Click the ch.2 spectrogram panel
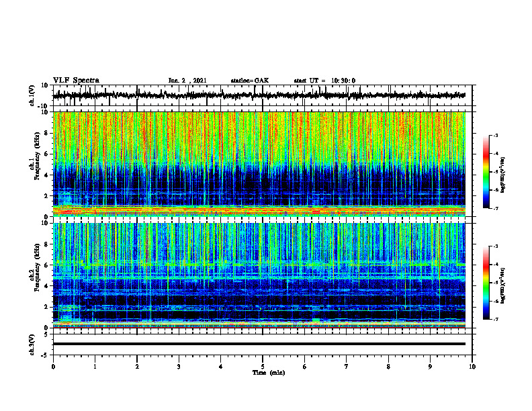 pyautogui.click(x=259, y=275)
